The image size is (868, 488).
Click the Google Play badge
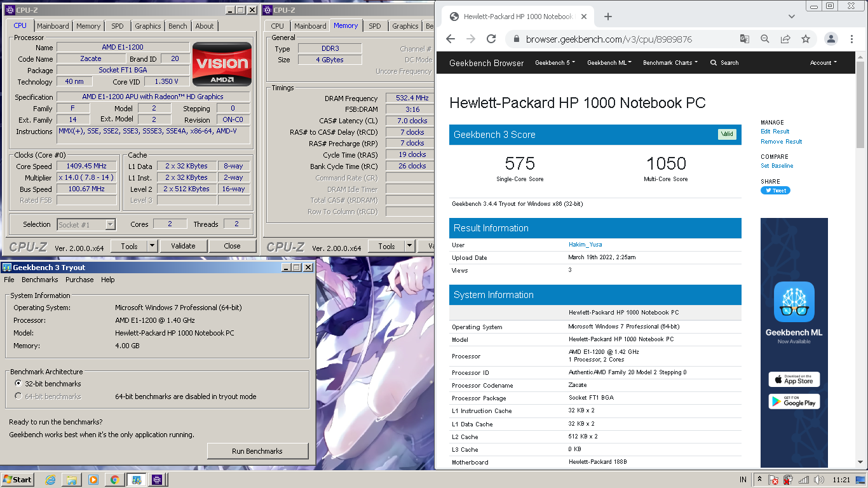click(794, 402)
